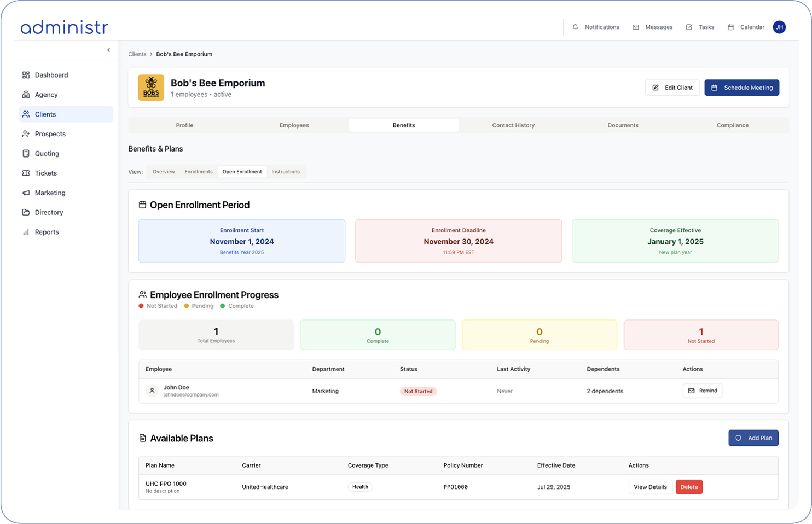
Task: Delete the UHC PPO 1000 plan
Action: click(689, 487)
